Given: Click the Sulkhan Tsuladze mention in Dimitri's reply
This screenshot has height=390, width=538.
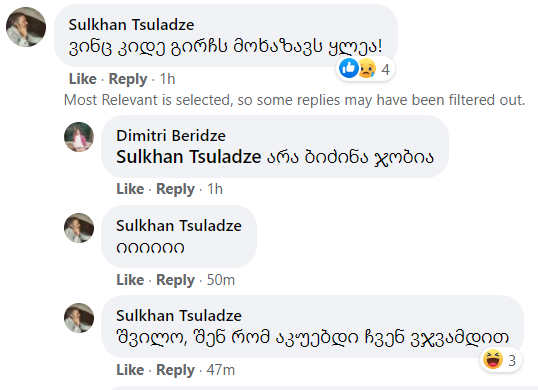Looking at the screenshot, I should tap(189, 157).
